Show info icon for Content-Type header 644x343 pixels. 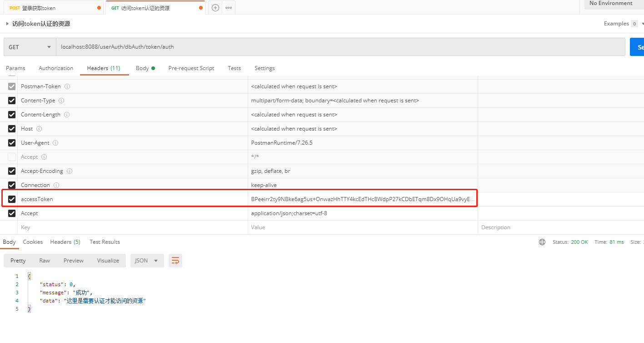(61, 101)
